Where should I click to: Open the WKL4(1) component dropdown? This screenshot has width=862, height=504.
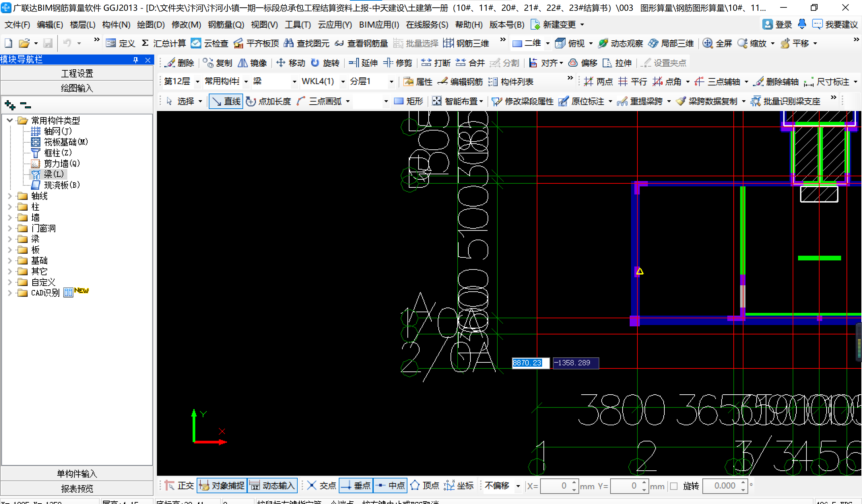[343, 82]
